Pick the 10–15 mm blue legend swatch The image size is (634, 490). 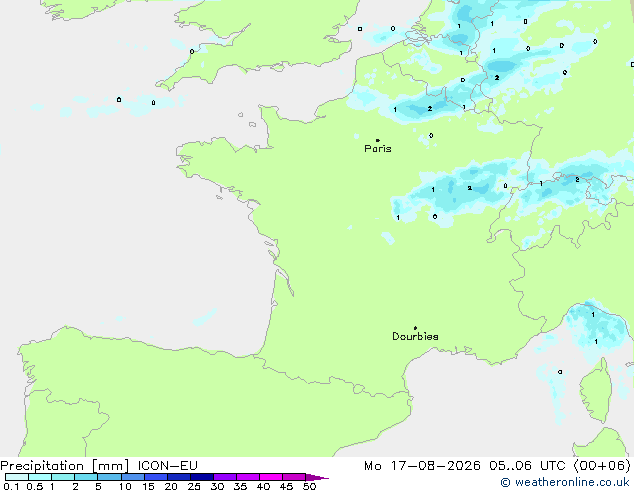pyautogui.click(x=133, y=477)
